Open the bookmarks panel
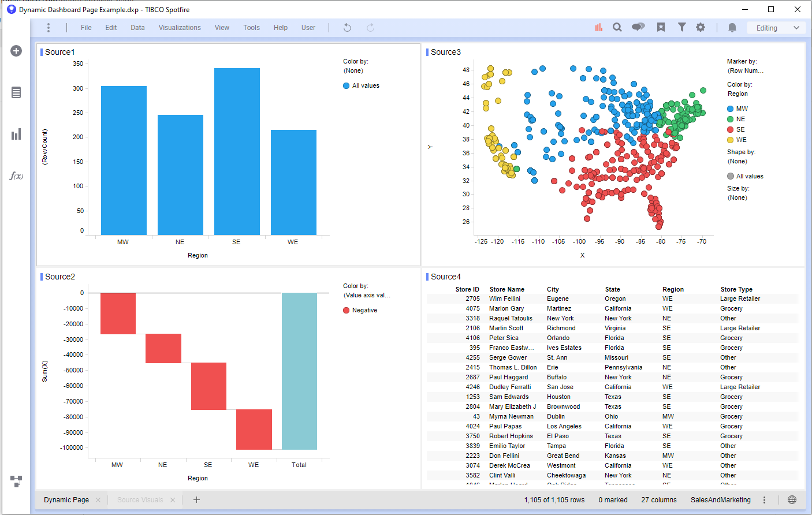Viewport: 812px width, 515px height. (x=660, y=27)
